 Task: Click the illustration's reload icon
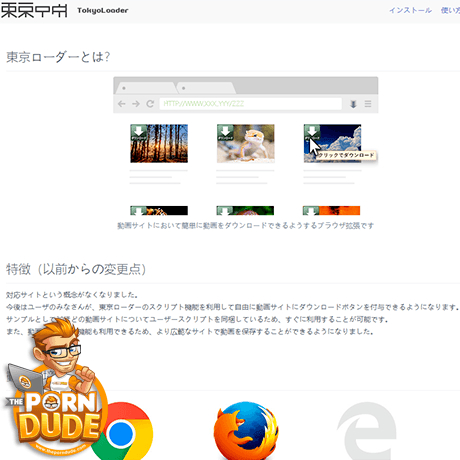[x=150, y=104]
